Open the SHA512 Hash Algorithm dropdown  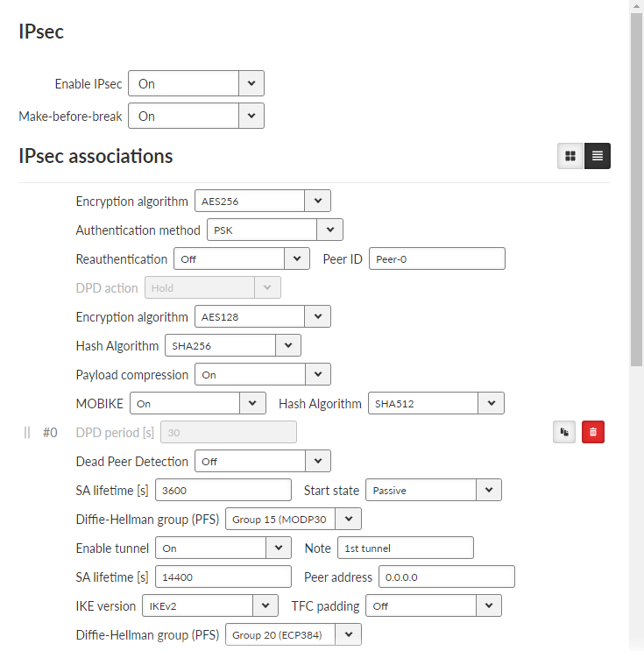tap(436, 403)
